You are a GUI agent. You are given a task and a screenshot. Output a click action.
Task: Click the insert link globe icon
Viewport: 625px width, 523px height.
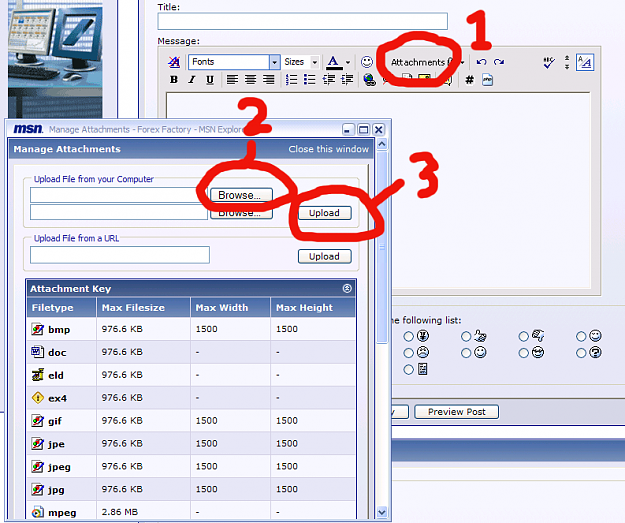click(x=369, y=80)
